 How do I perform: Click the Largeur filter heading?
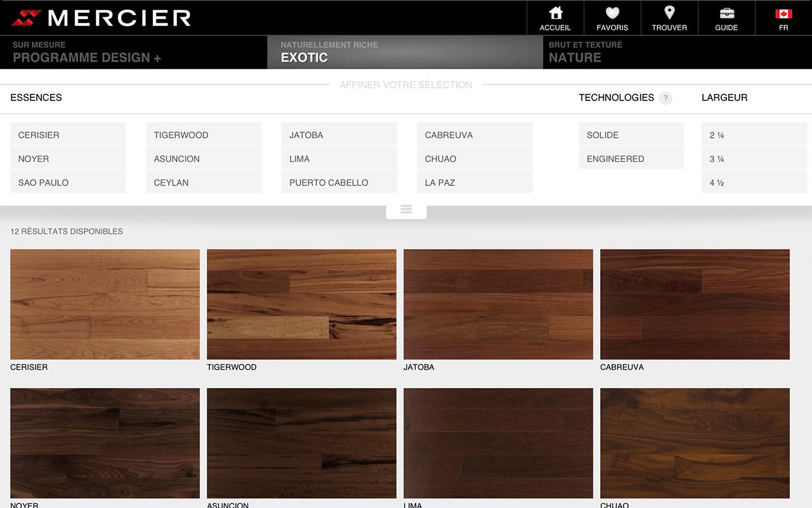[724, 98]
